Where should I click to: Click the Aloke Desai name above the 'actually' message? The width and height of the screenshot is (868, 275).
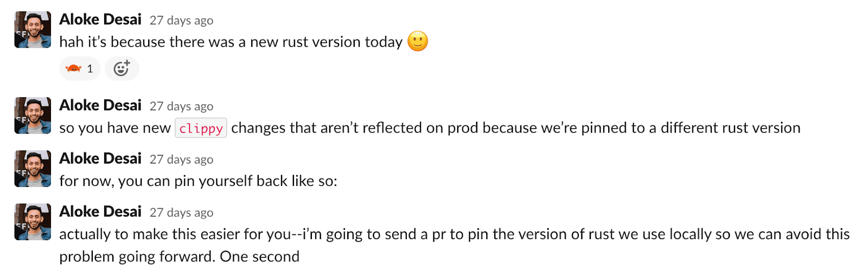100,212
